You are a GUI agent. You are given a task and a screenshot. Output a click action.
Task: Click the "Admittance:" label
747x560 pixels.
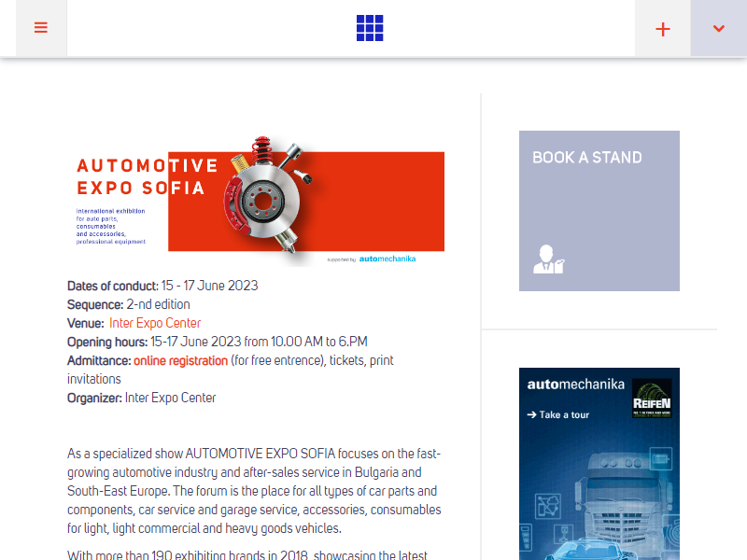99,360
